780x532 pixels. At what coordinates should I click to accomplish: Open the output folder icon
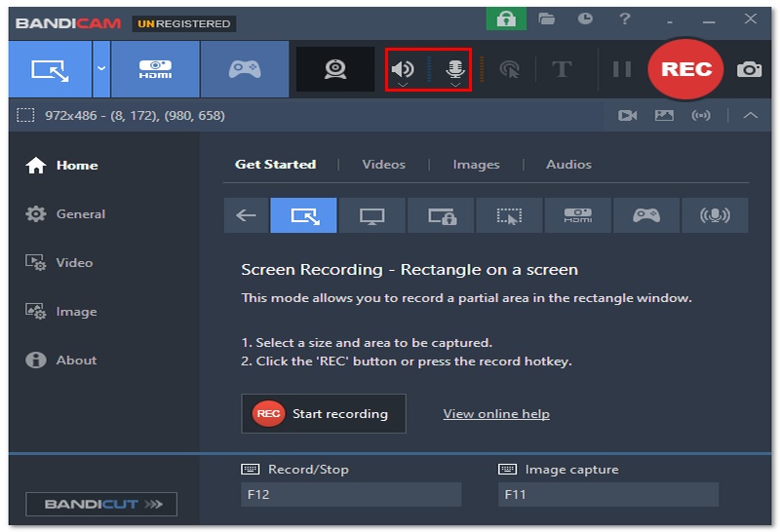coord(546,19)
